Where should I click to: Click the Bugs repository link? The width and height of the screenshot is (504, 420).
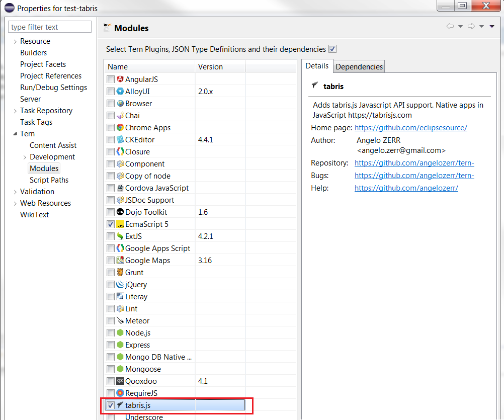click(x=414, y=175)
